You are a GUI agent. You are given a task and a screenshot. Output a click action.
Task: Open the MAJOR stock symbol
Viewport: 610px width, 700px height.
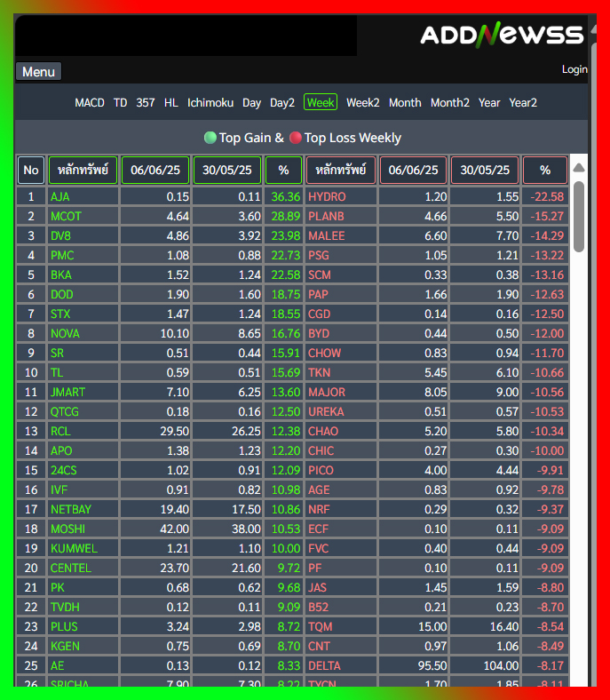pos(327,392)
